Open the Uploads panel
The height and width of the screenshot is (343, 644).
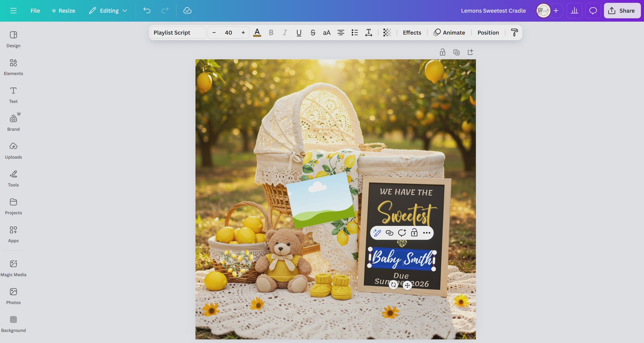click(x=13, y=150)
